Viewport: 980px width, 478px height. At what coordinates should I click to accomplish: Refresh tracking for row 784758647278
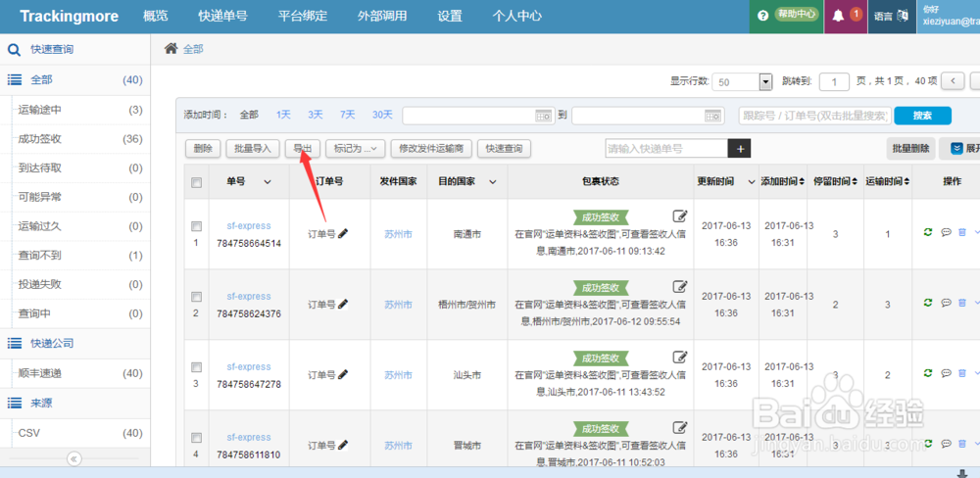pos(928,373)
